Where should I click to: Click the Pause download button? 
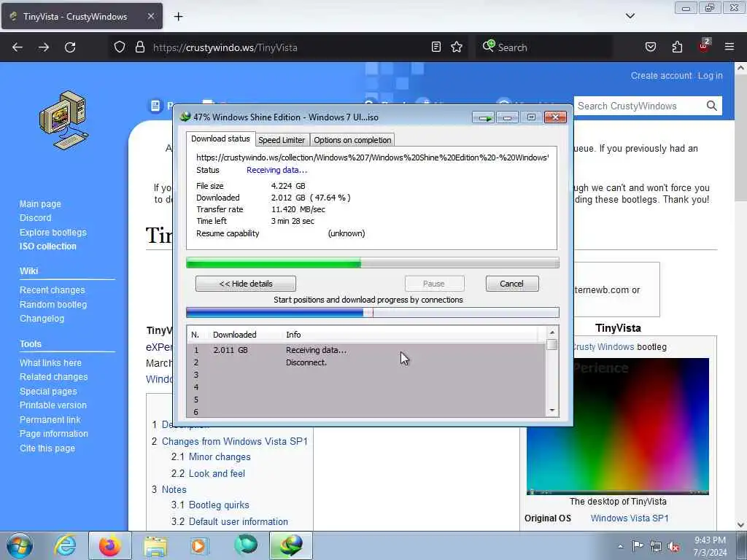(434, 284)
